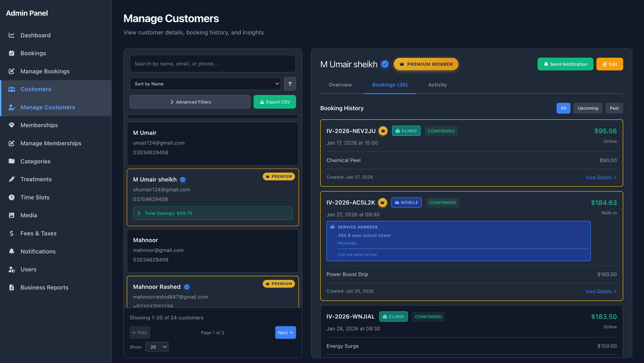Enable the All bookings filter

(563, 108)
